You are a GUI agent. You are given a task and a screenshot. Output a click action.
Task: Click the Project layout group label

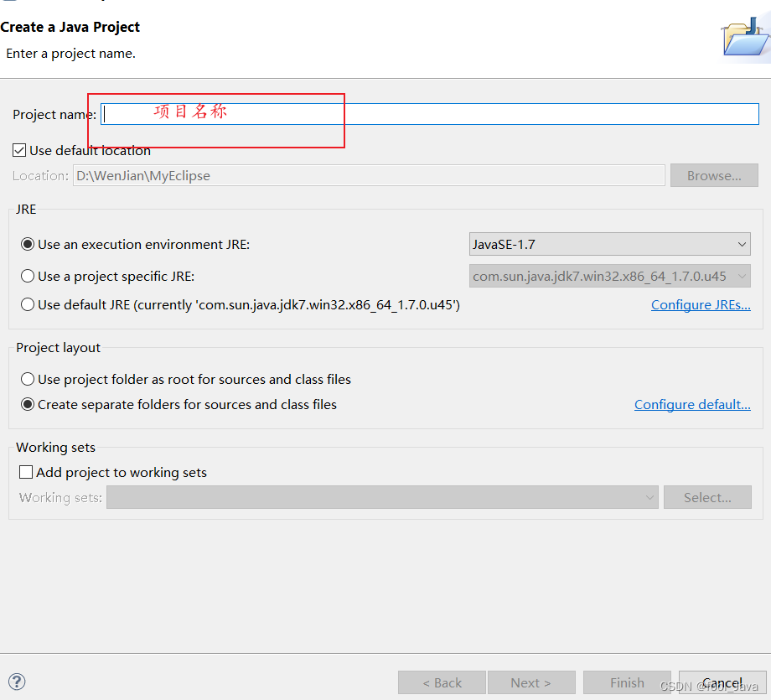[58, 347]
